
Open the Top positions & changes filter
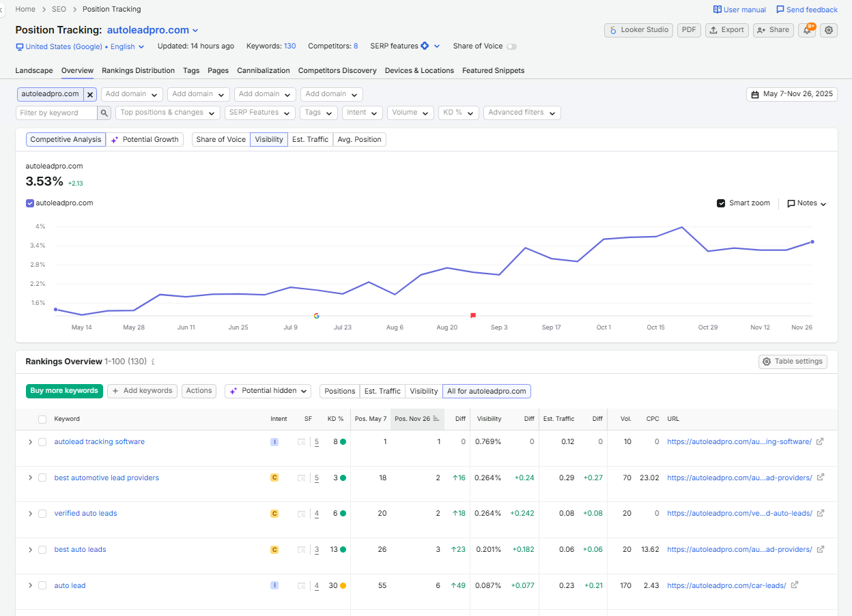167,113
